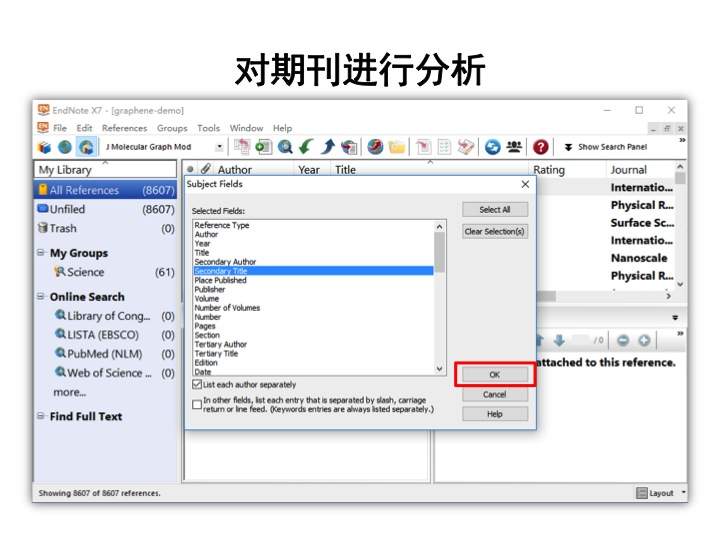This screenshot has width=720, height=540.
Task: Click the Sync Library blue icon
Action: pyautogui.click(x=492, y=147)
